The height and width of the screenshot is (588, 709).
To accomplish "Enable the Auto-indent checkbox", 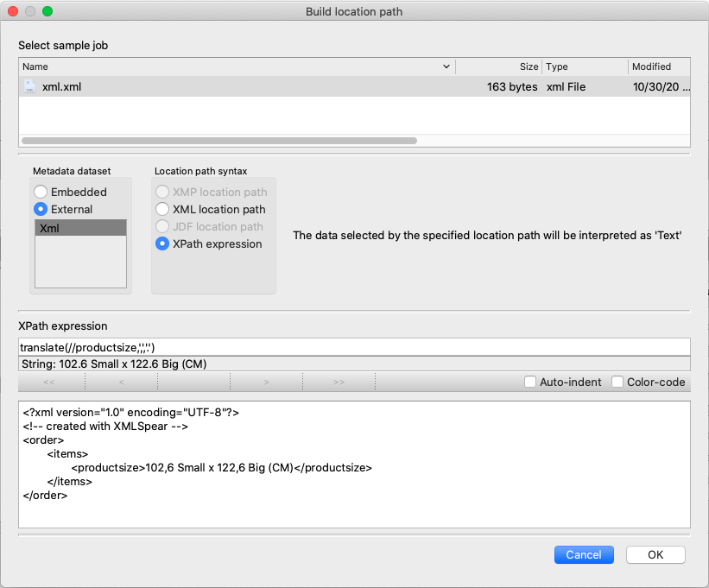I will [x=532, y=382].
